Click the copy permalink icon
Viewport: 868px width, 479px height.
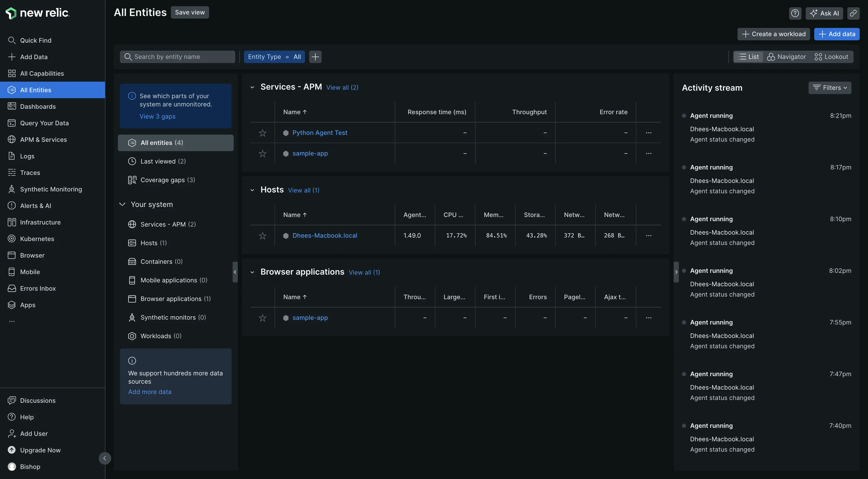coord(853,13)
